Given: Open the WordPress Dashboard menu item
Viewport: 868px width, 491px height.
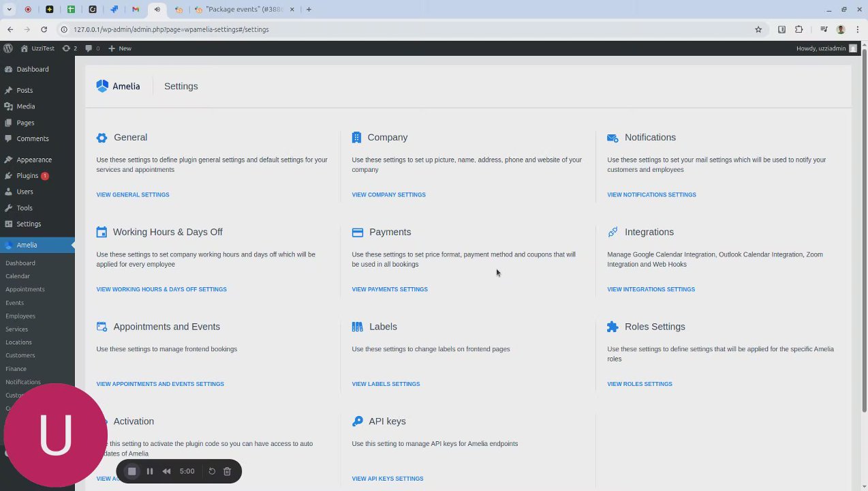Looking at the screenshot, I should pos(33,69).
